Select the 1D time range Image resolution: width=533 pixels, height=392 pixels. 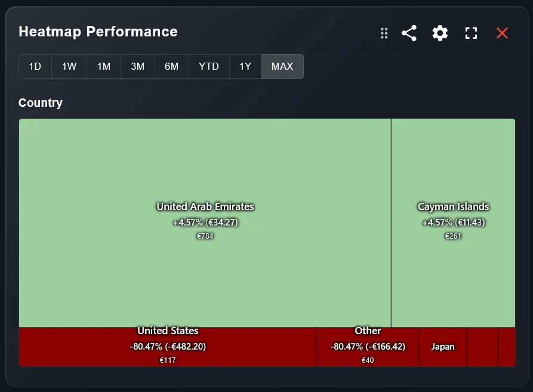tap(35, 67)
